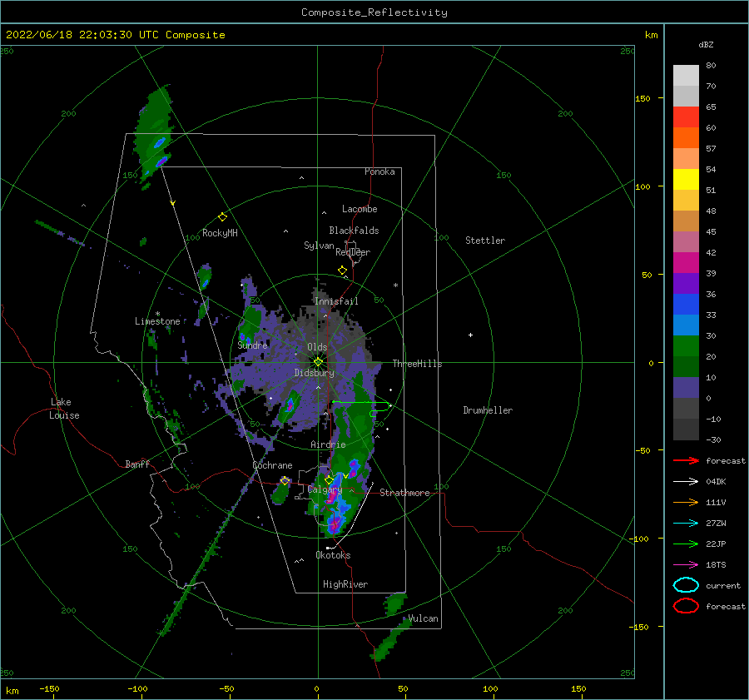Click the yellow radar-center diamond at Didsbury
Image resolution: width=749 pixels, height=700 pixels.
[318, 362]
